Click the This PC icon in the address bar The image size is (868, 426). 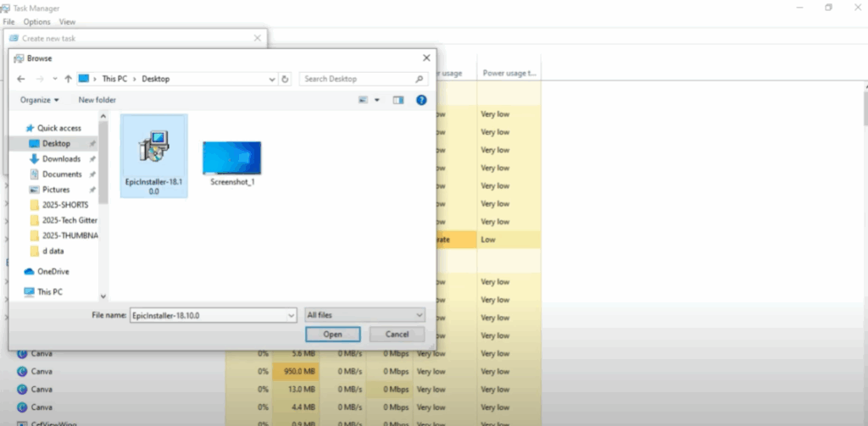84,79
